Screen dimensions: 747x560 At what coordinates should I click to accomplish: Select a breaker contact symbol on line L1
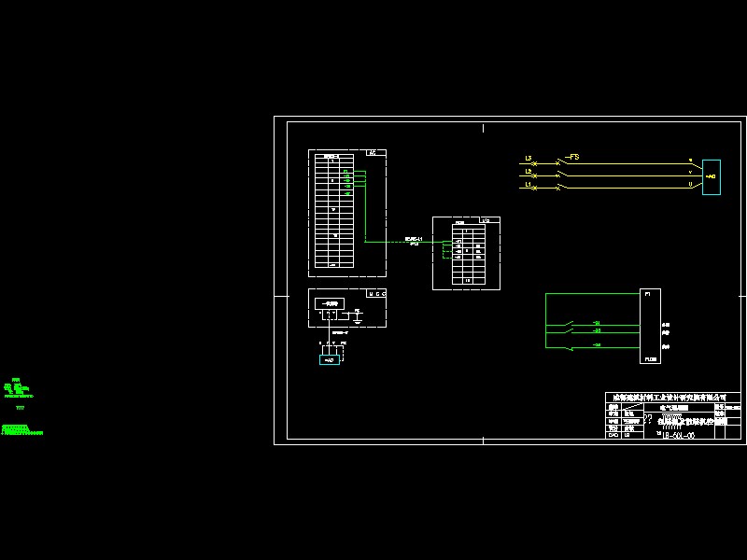(558, 189)
